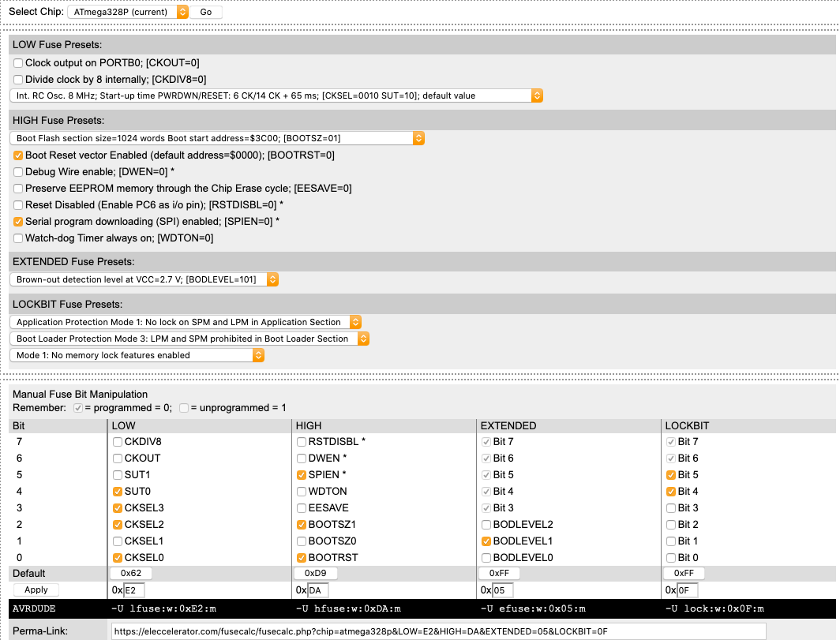Click the Go button next to chip selector
840x640 pixels.
click(x=205, y=11)
